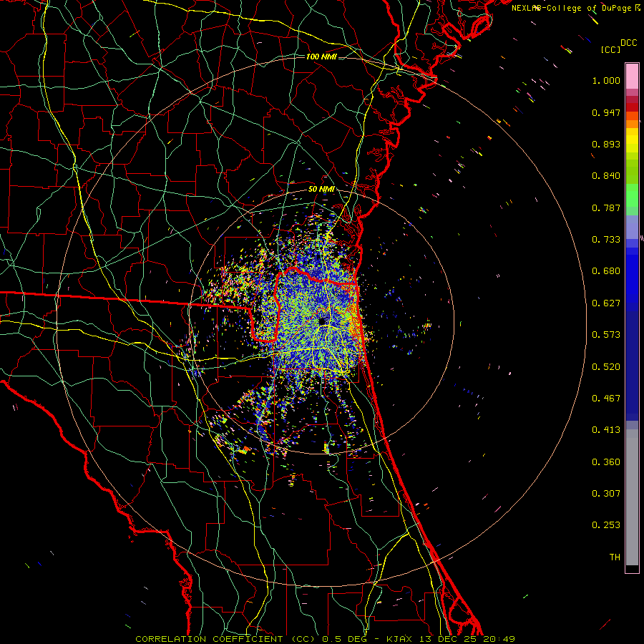
Task: Click the 0.947 scale value
Action: tap(606, 112)
